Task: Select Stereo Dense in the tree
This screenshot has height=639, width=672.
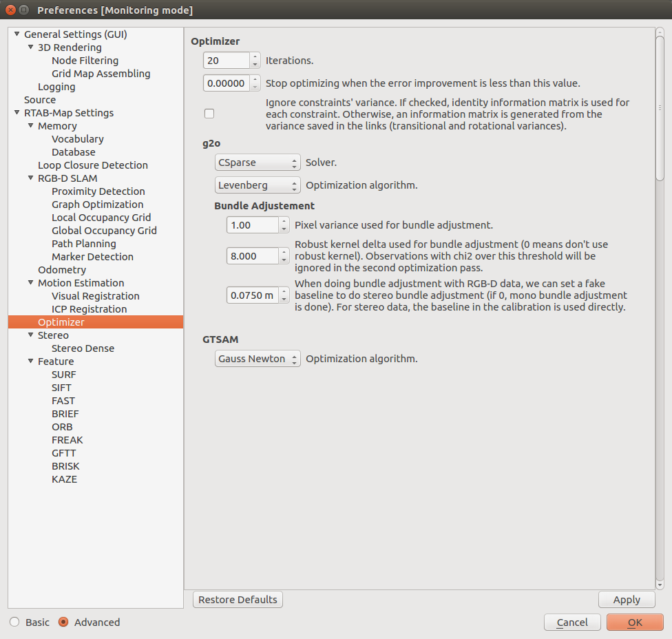Action: 83,348
